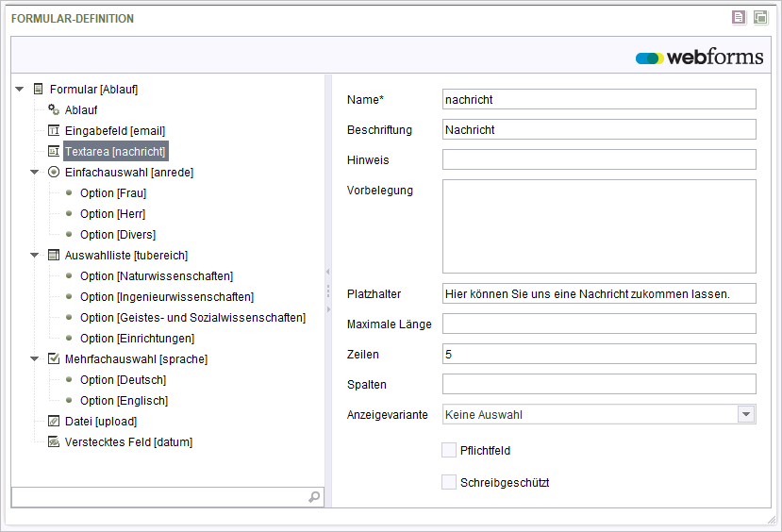Collapse the Formular [Ablauf] root node

click(x=20, y=90)
